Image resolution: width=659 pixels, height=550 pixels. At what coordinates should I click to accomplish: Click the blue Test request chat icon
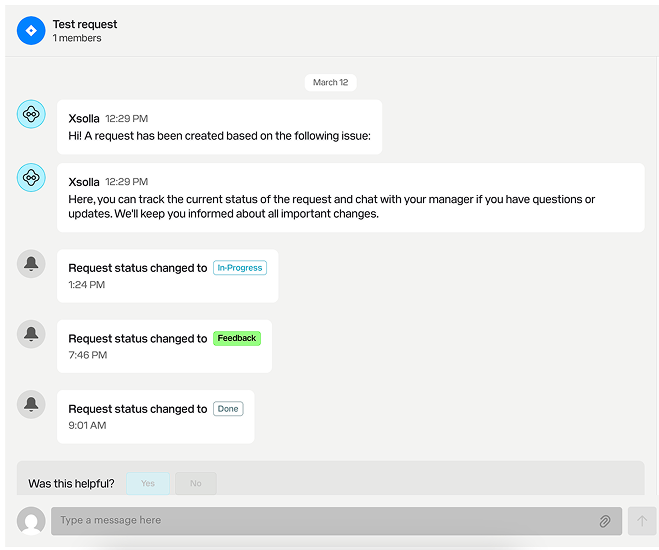[x=31, y=31]
